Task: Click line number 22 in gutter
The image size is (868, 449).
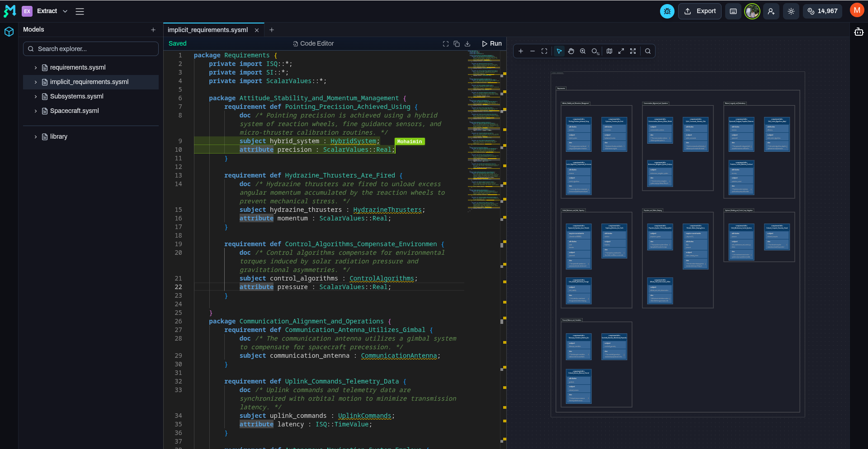Action: pos(178,287)
